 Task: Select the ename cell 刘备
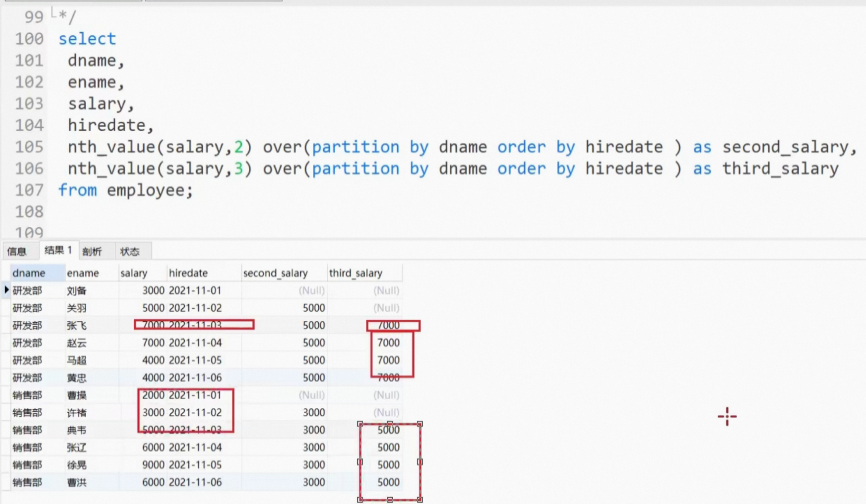click(77, 290)
